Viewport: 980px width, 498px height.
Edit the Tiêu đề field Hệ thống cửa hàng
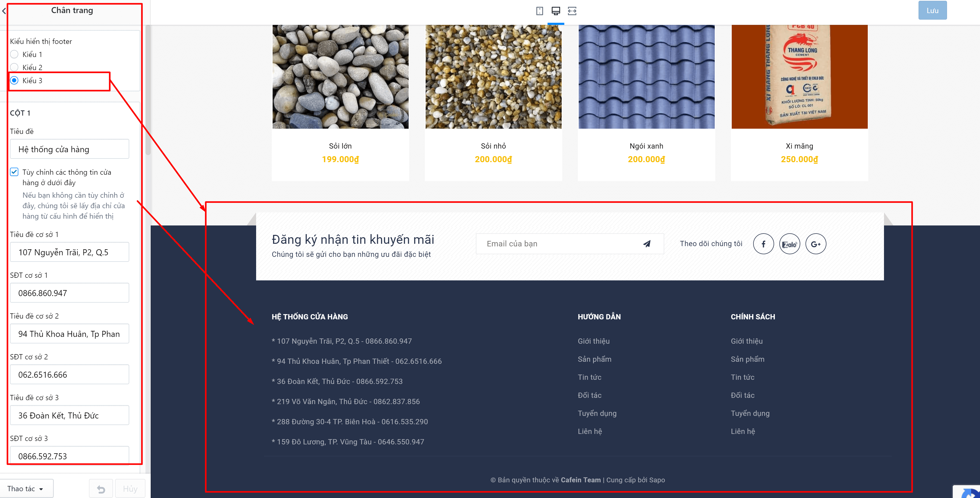[x=70, y=149]
